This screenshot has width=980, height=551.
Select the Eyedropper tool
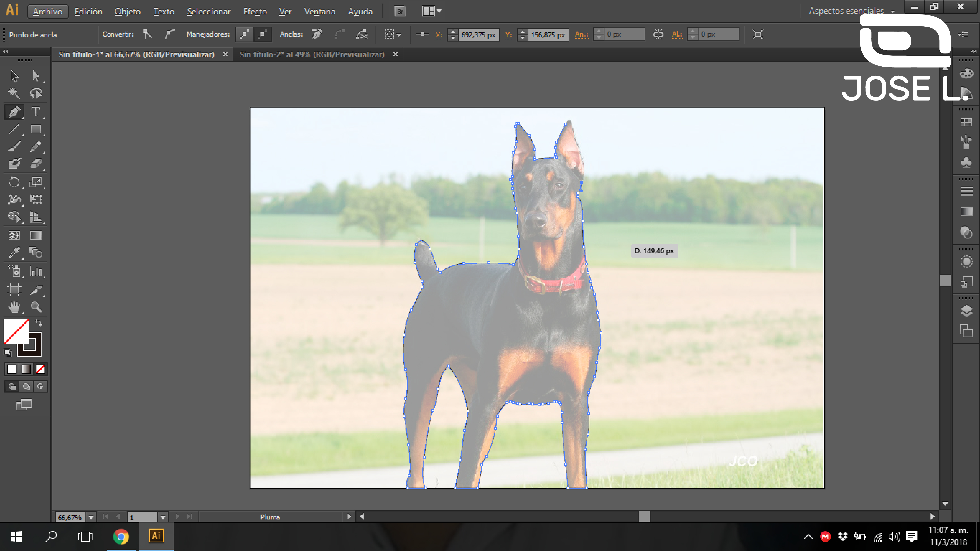point(14,252)
